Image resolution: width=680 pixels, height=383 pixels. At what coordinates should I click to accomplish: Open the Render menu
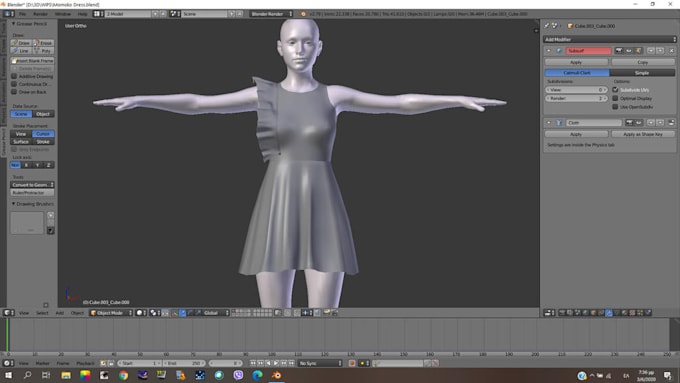40,14
